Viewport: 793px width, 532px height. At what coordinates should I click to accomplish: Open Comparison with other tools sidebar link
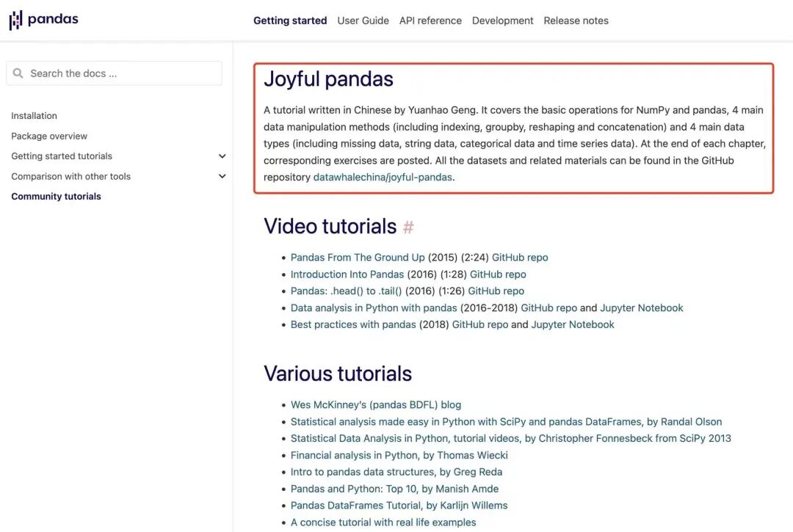70,176
